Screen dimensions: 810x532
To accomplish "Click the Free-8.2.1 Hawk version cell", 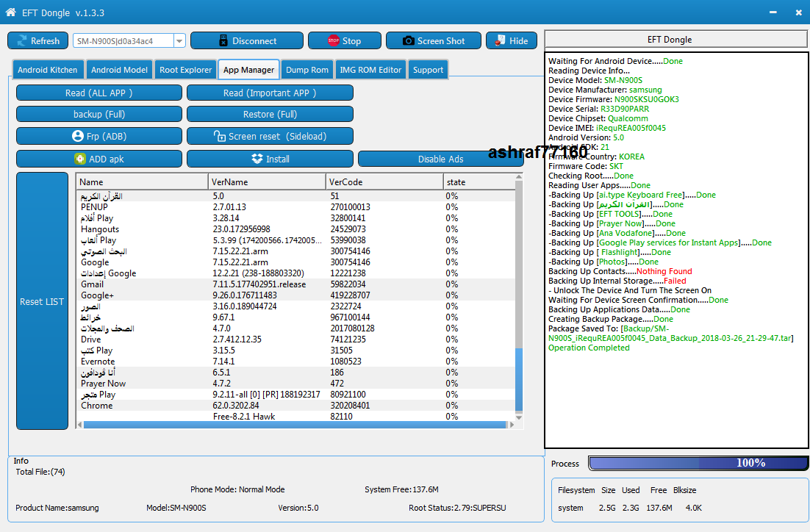I will [244, 417].
